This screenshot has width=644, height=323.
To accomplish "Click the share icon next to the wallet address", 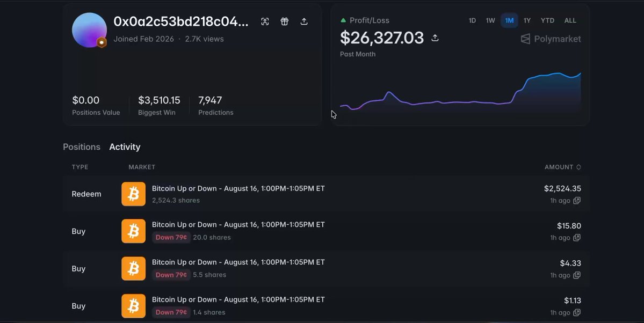I will tap(304, 21).
